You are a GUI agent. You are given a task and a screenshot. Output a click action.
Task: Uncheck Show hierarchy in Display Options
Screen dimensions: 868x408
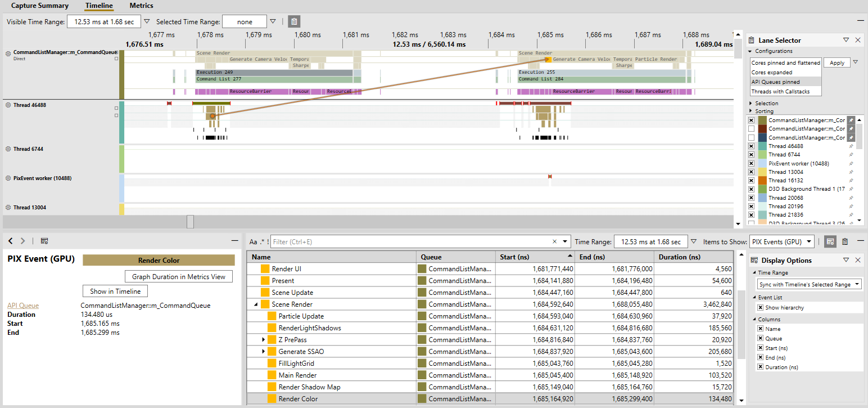(761, 308)
